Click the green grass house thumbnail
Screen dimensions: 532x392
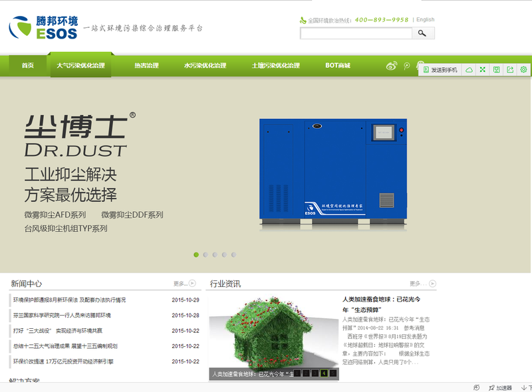point(274,338)
